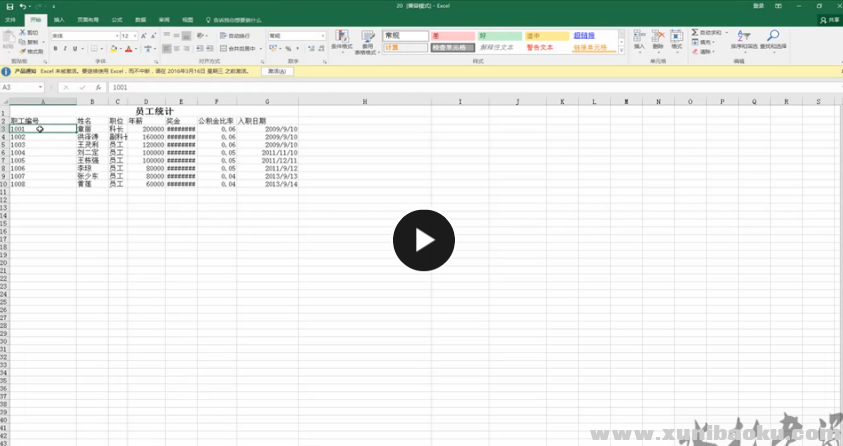Play the video with center play button
843x446 pixels.
423,240
